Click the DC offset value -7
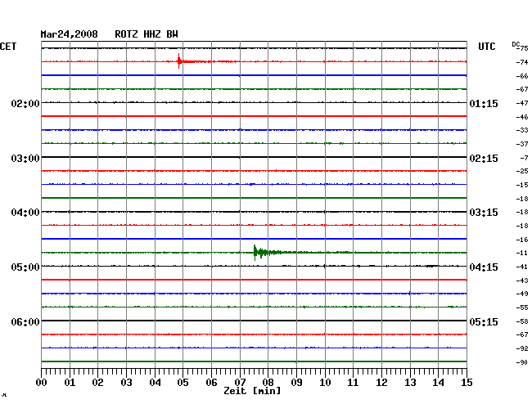This screenshot has height=404, width=532. (x=524, y=158)
